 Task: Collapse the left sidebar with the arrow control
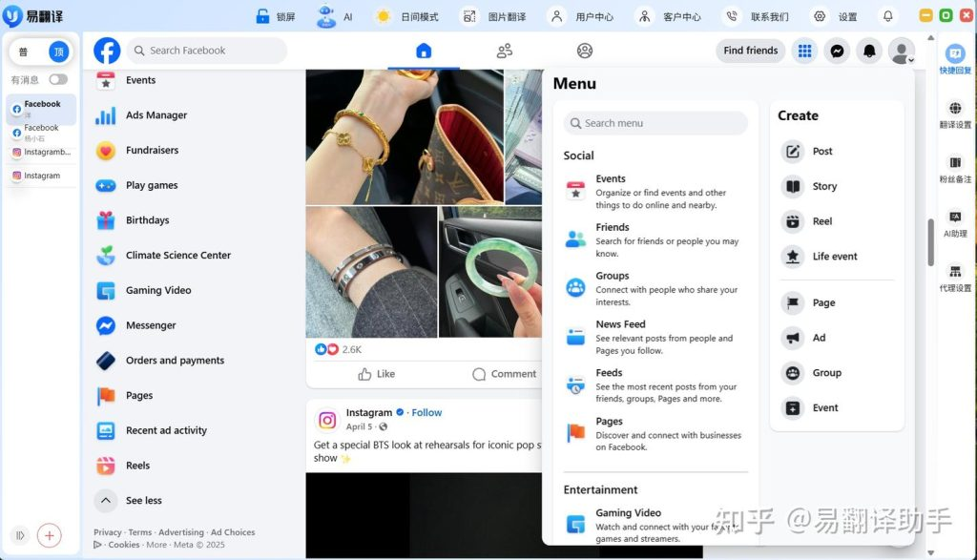[x=19, y=535]
